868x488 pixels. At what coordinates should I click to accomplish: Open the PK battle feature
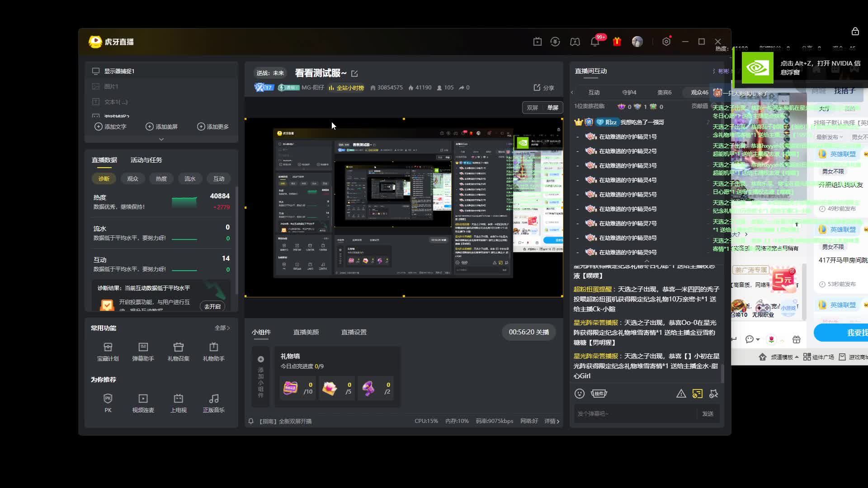(108, 403)
